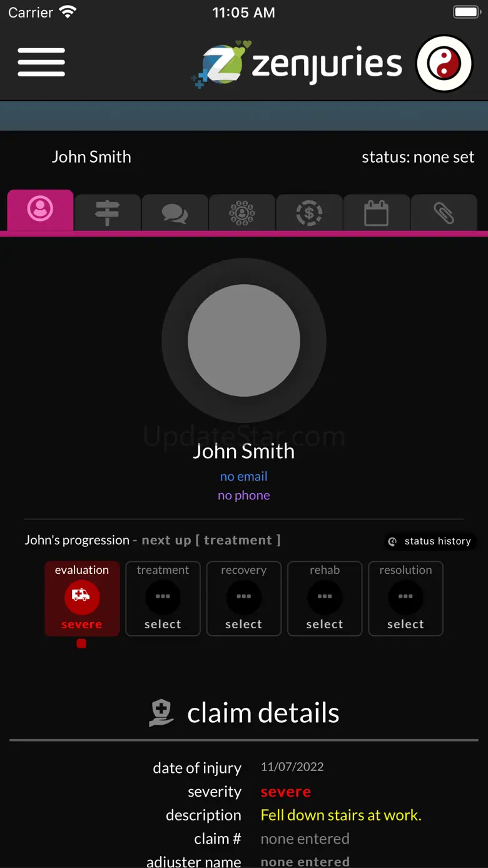Viewport: 488px width, 868px height.
Task: Tap the battery status icon
Action: click(466, 12)
